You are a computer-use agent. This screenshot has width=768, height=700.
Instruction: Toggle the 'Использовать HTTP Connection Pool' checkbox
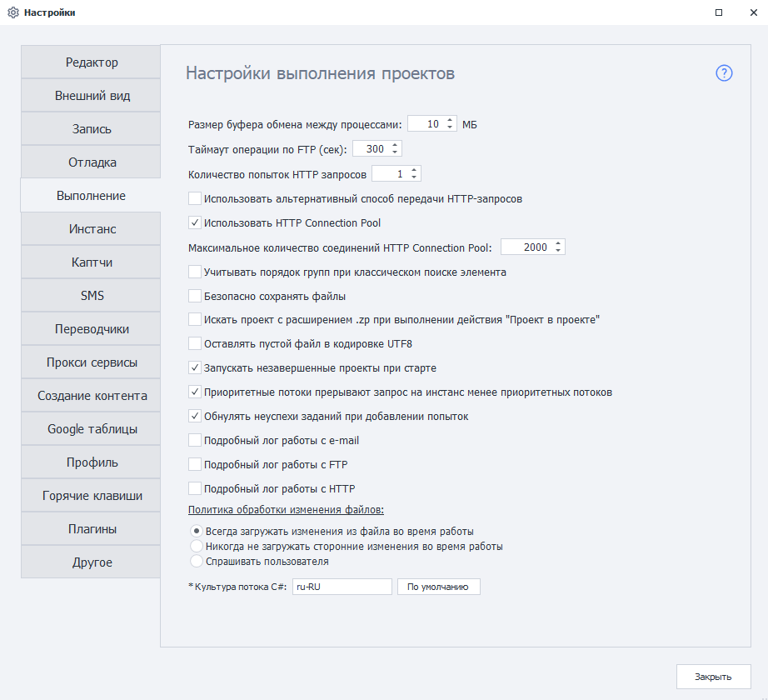pos(195,223)
